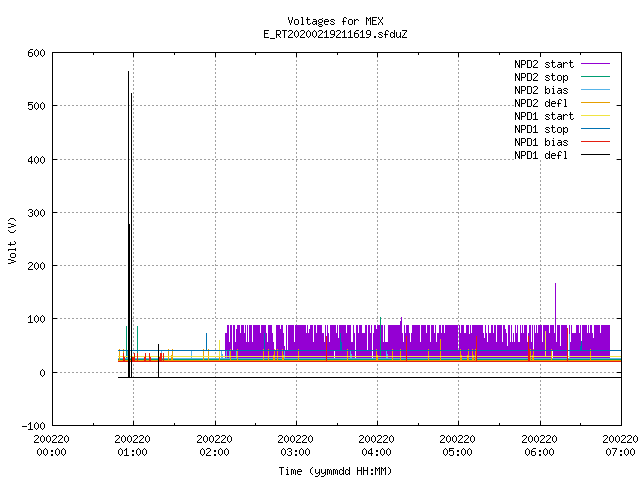Click the NPD2 defl orange legend line
The image size is (640, 480).
[x=595, y=103]
